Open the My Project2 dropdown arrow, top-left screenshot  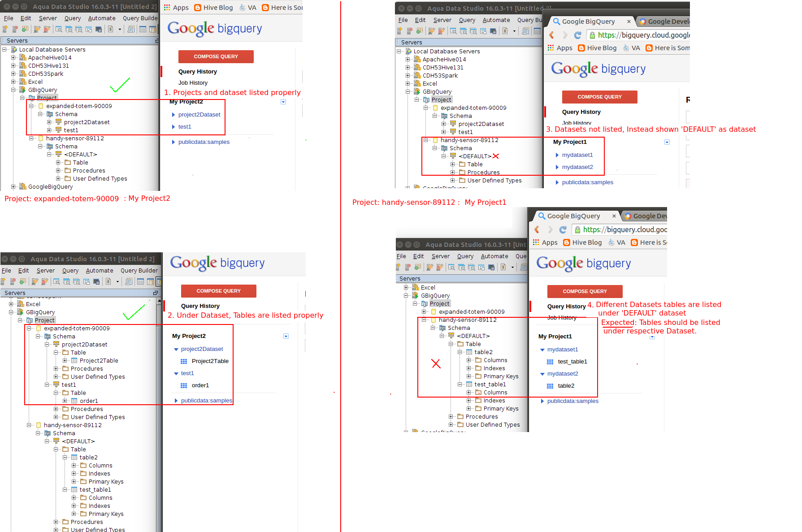click(x=283, y=102)
